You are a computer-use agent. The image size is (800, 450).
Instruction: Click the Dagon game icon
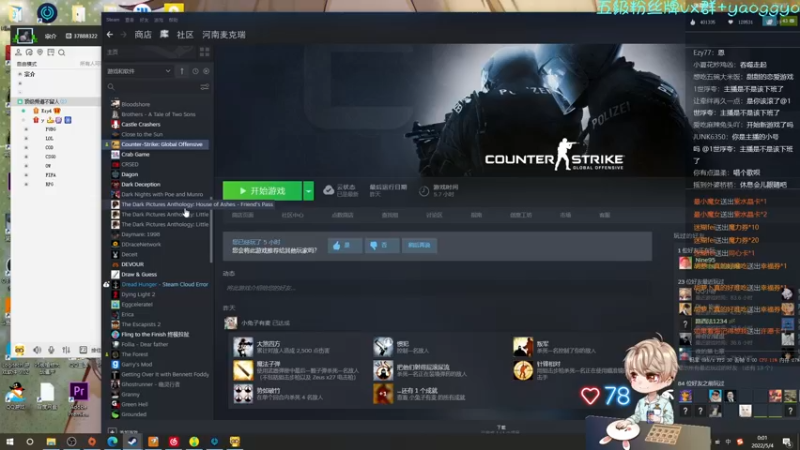[x=115, y=174]
